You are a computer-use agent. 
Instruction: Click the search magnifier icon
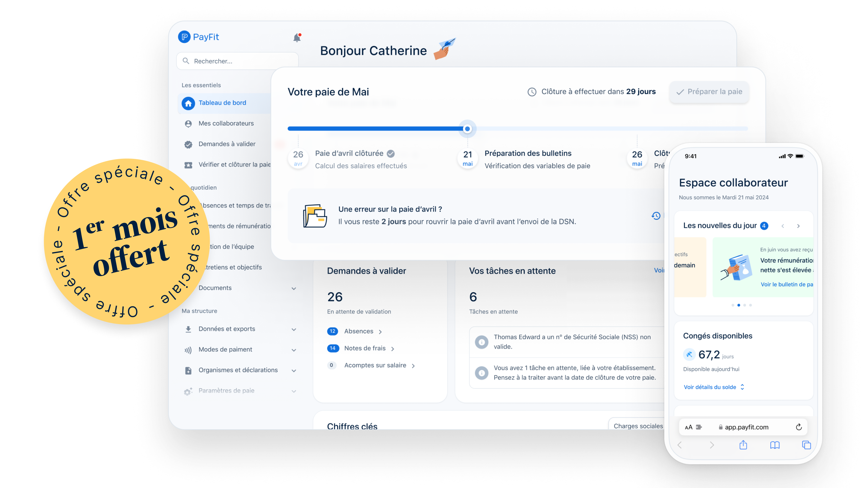[x=186, y=61]
